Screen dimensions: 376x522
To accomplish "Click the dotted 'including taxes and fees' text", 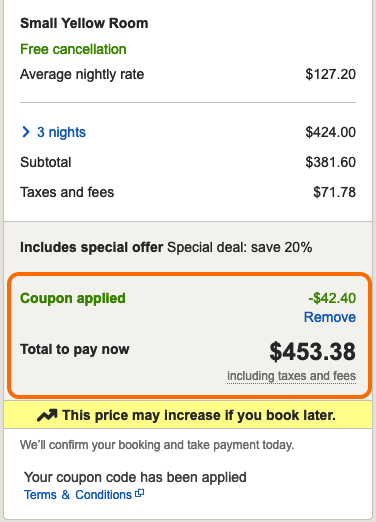I will click(x=291, y=376).
